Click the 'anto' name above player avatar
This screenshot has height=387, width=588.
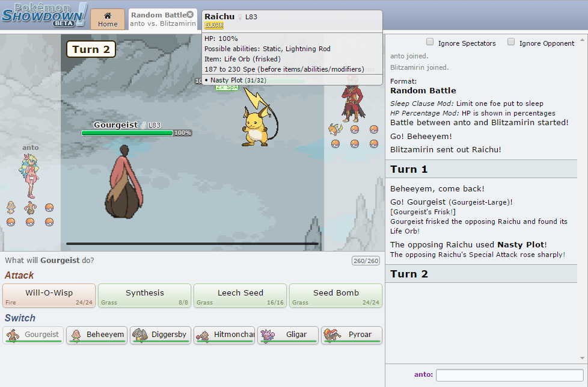pyautogui.click(x=31, y=147)
